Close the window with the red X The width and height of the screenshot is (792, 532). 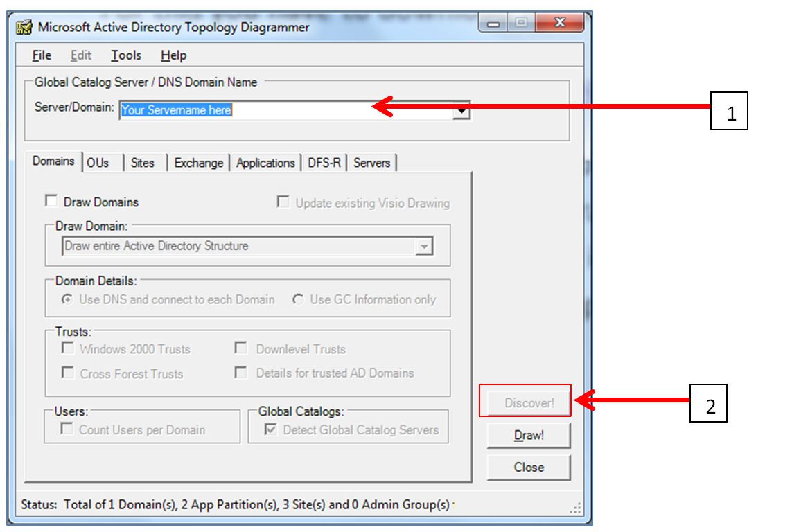560,22
